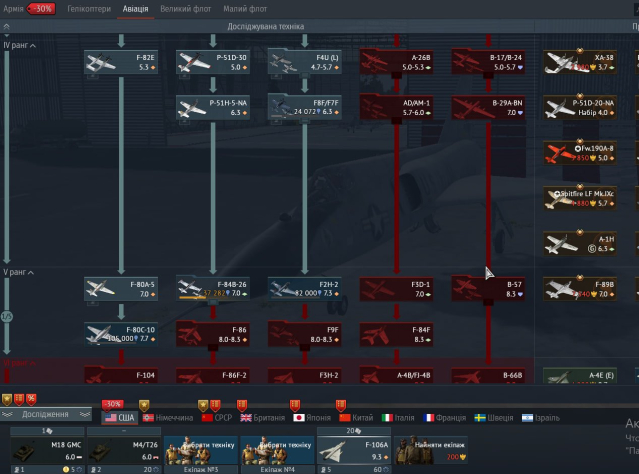Click the Найняти екіпаж button
Viewport: 639px width, 474px height.
coord(434,449)
